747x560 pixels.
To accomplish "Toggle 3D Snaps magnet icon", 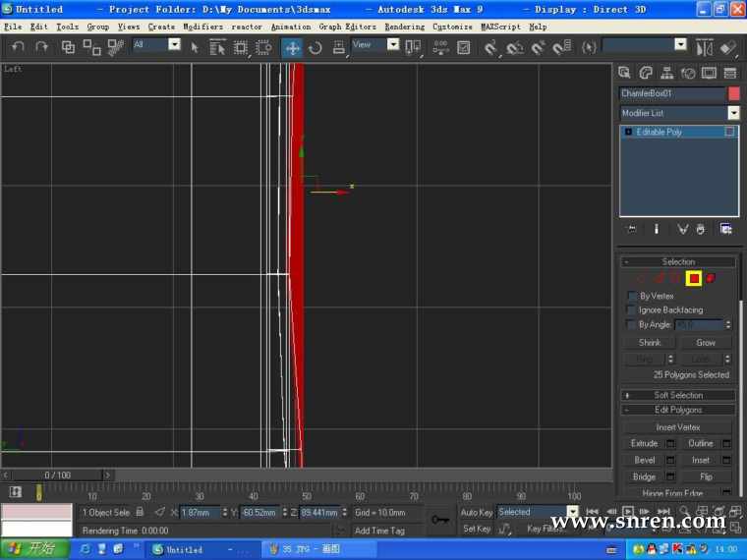I will (490, 47).
